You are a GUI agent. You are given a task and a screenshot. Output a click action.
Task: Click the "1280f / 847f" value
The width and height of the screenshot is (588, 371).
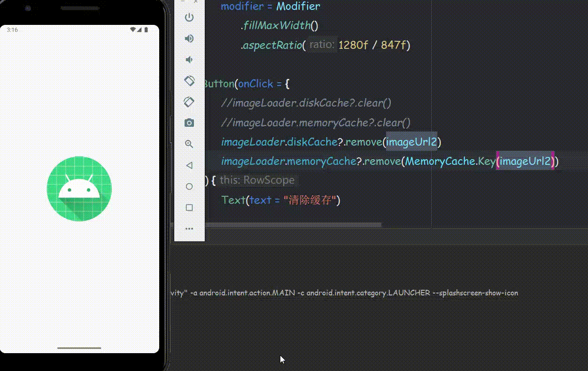coord(372,45)
